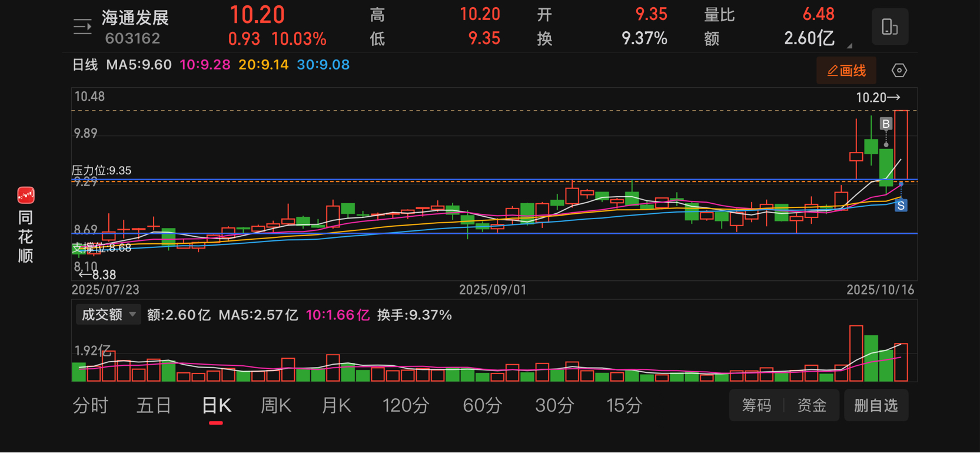Tap the stock name 海通发展
980x453 pixels.
point(135,18)
